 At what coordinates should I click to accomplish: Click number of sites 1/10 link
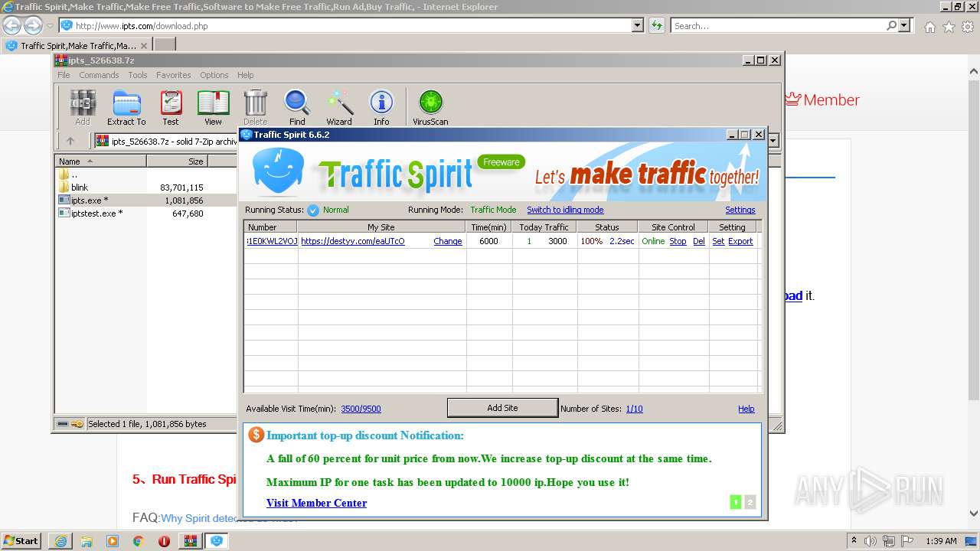(634, 409)
